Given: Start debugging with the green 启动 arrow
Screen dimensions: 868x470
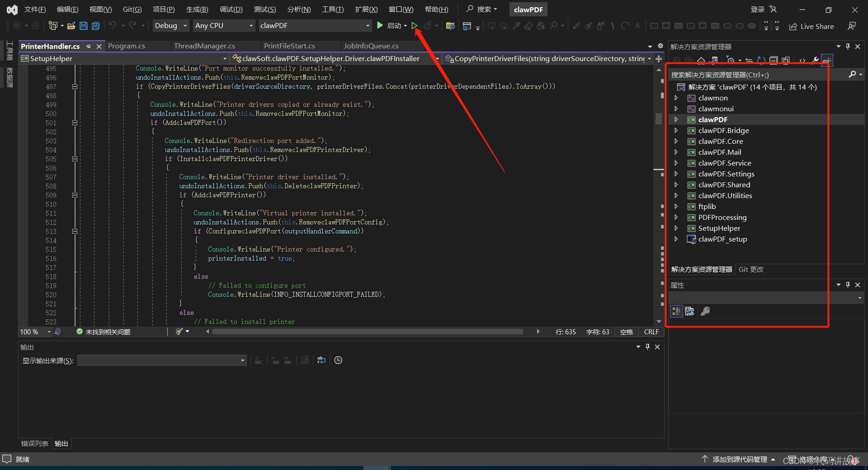Looking at the screenshot, I should pyautogui.click(x=380, y=26).
